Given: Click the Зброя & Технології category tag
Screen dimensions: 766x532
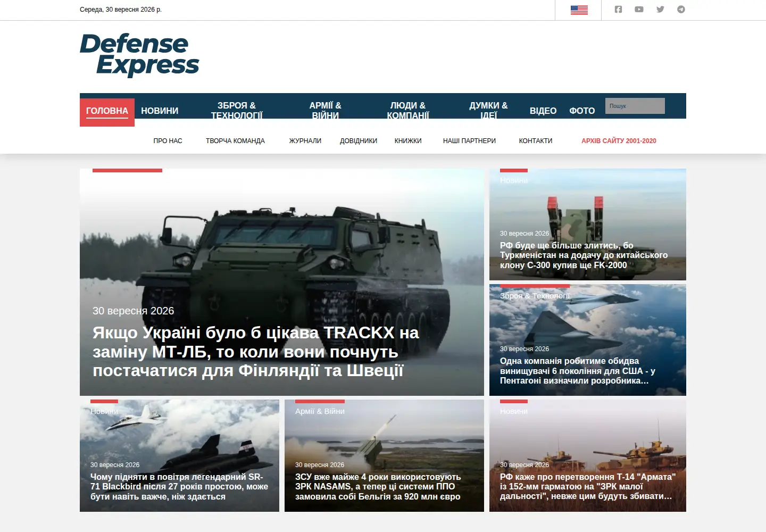Looking at the screenshot, I should click(535, 296).
